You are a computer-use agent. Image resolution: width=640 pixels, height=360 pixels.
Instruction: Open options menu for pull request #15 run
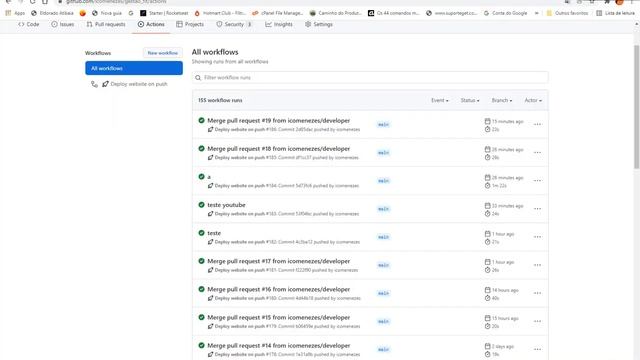tap(538, 322)
